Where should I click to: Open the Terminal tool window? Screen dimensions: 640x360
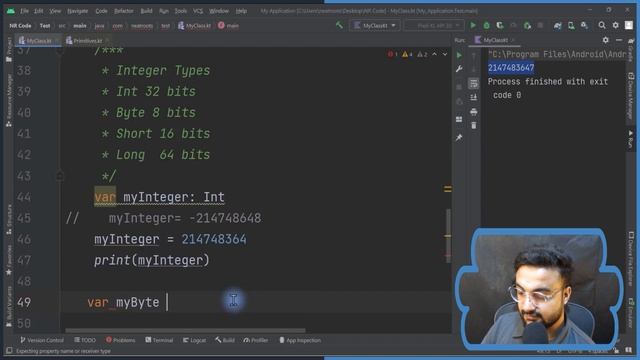(x=159, y=340)
